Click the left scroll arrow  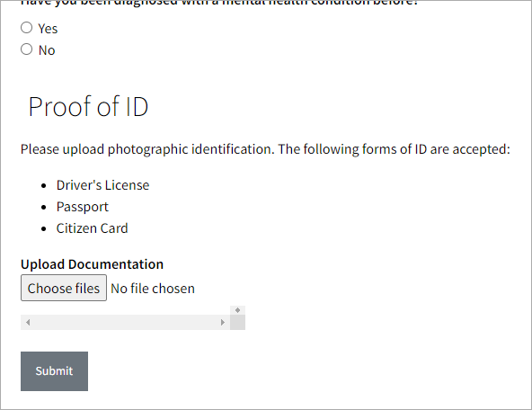tap(28, 322)
